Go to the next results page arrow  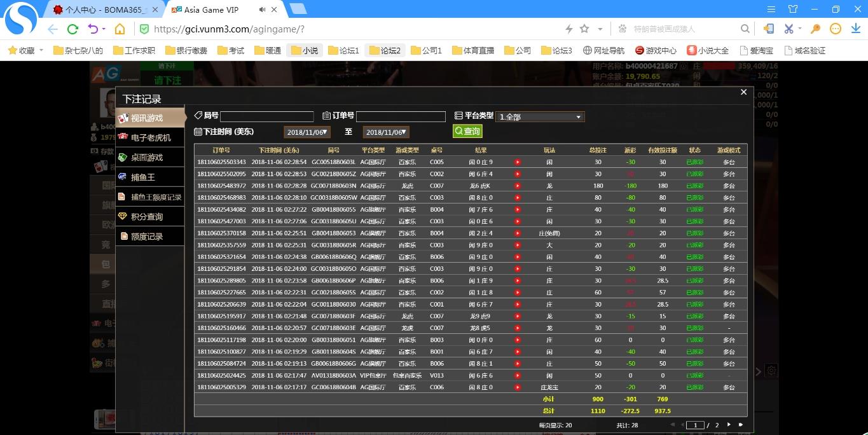click(x=729, y=425)
